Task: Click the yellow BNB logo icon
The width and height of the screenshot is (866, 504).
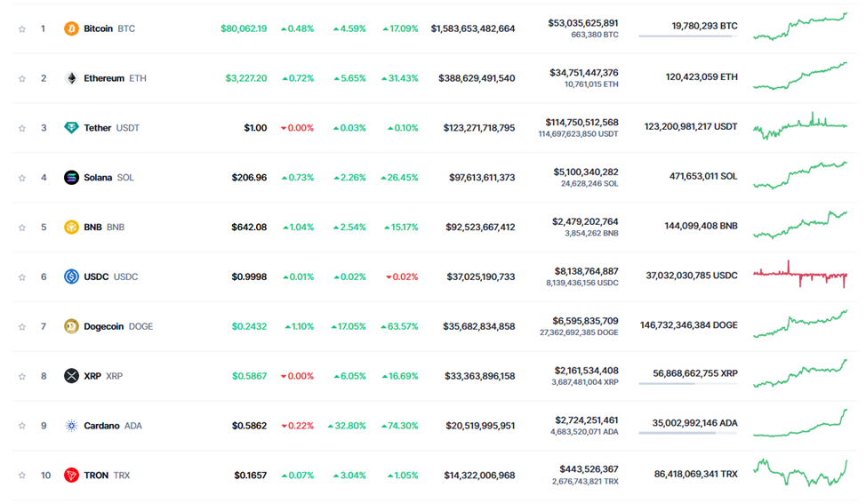Action: [71, 227]
